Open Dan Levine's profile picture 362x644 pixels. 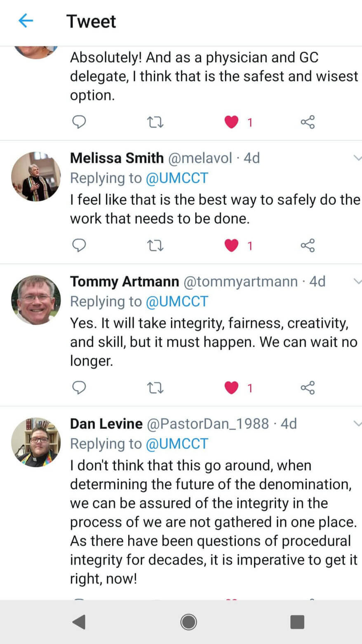coord(35,442)
